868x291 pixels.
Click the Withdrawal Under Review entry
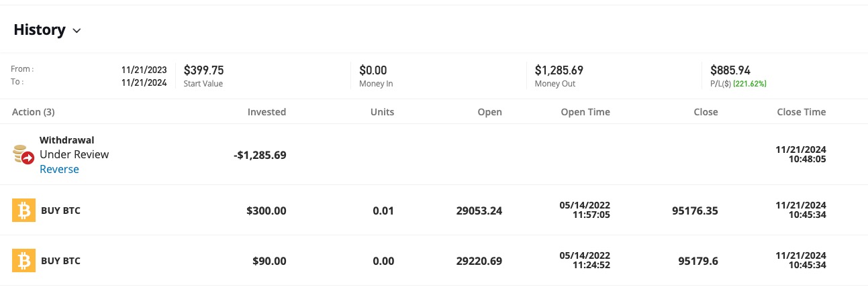coord(74,148)
